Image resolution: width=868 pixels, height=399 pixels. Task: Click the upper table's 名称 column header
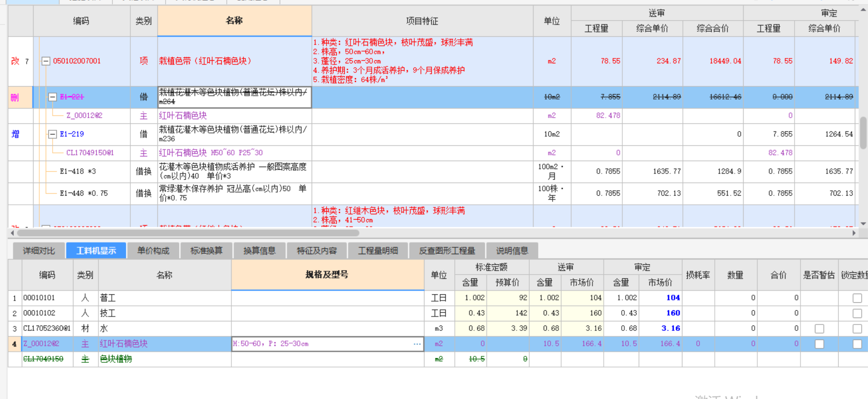(x=235, y=21)
